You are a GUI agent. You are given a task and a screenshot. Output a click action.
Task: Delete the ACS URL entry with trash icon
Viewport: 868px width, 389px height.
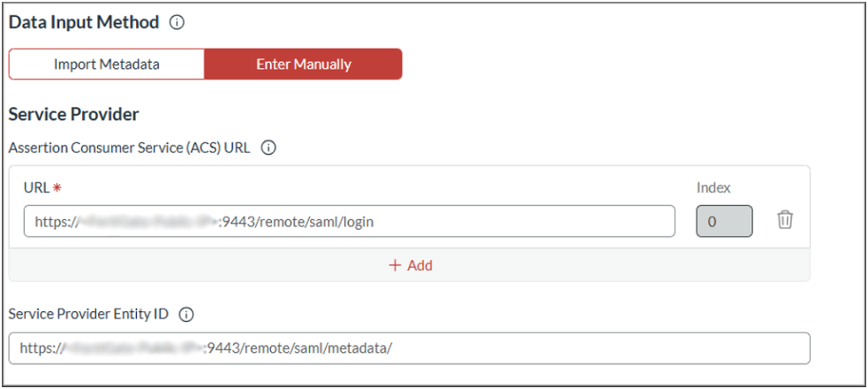point(784,220)
